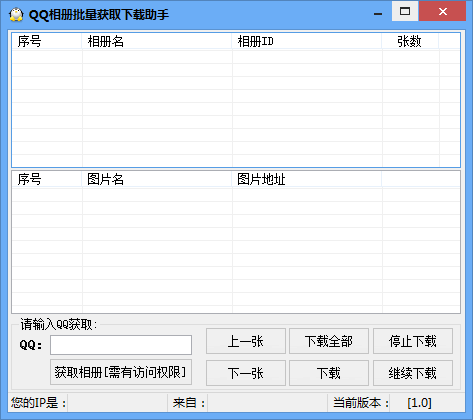Click 序号 header in album list
The height and width of the screenshot is (420, 473).
47,41
